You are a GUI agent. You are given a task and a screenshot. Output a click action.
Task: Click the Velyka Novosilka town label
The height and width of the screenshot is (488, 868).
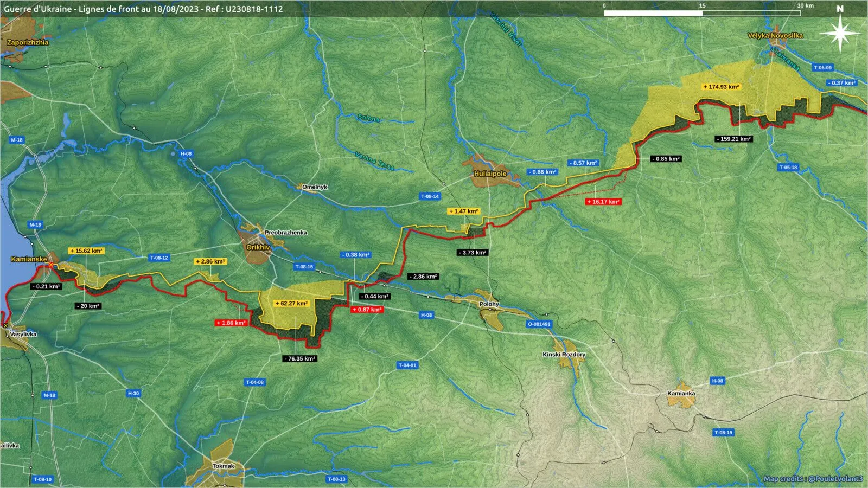click(x=775, y=36)
